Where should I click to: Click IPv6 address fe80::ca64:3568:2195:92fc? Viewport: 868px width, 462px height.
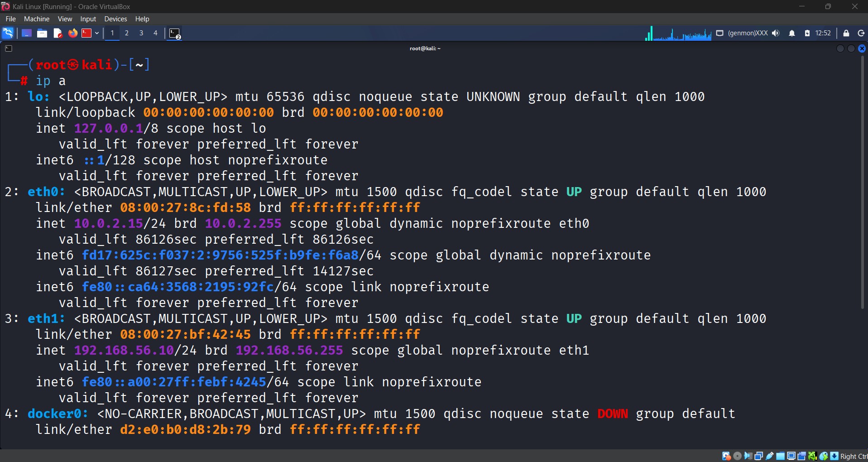(178, 287)
